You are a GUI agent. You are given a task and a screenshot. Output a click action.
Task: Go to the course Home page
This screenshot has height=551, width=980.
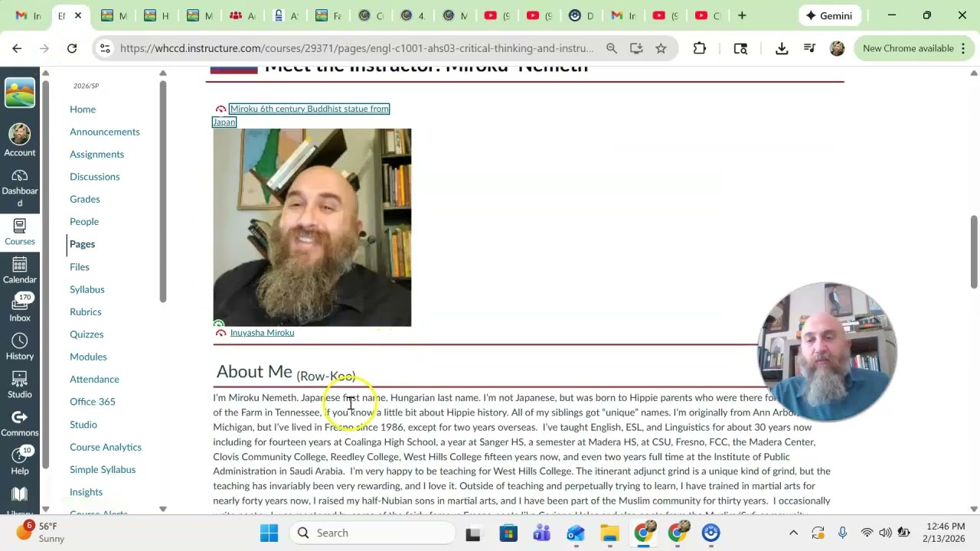(83, 109)
